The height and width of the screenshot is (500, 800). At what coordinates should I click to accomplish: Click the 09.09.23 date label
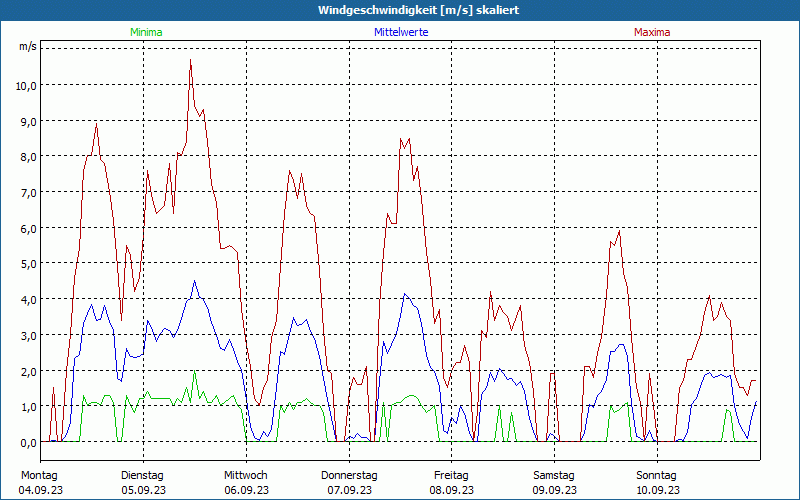555,490
